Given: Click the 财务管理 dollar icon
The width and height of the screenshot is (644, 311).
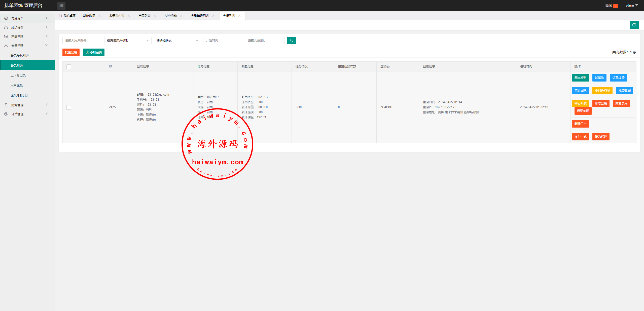Looking at the screenshot, I should tap(6, 105).
